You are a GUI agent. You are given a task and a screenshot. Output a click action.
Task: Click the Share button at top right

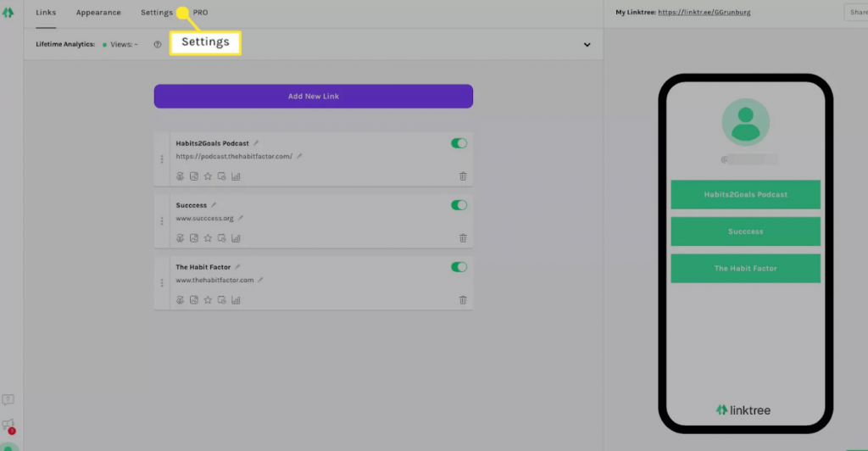click(x=857, y=12)
